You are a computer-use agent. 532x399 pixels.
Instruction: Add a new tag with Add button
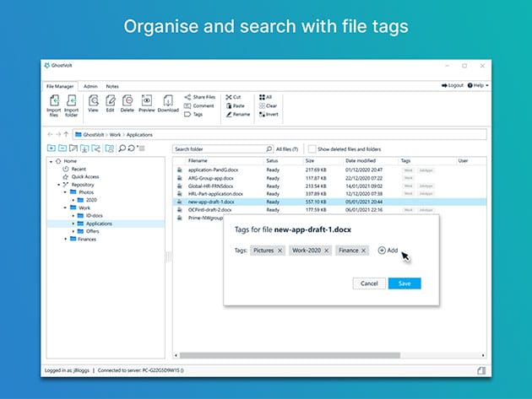(x=388, y=251)
